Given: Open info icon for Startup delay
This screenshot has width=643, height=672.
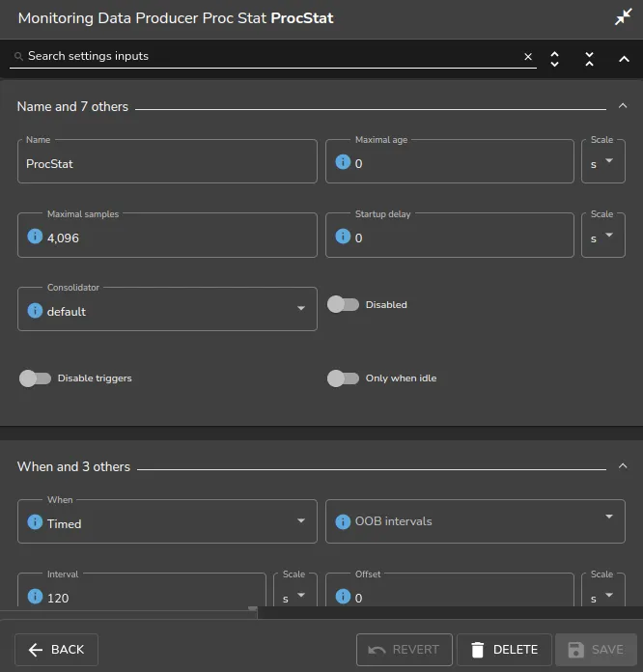Looking at the screenshot, I should pyautogui.click(x=343, y=237).
